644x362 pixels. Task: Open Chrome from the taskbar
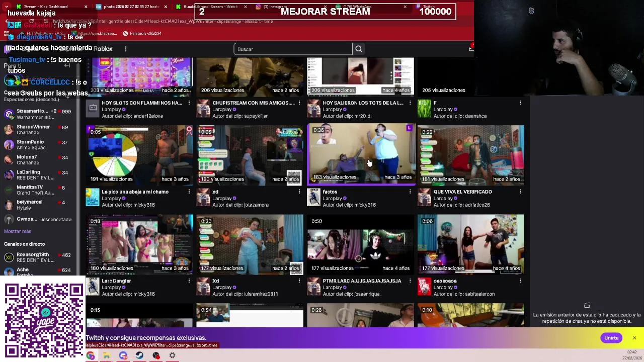coord(90,355)
